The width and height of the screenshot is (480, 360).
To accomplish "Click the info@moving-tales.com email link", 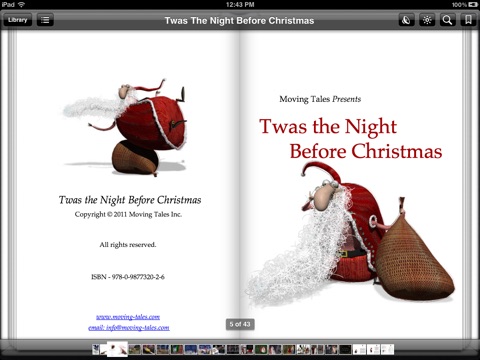I will [129, 328].
